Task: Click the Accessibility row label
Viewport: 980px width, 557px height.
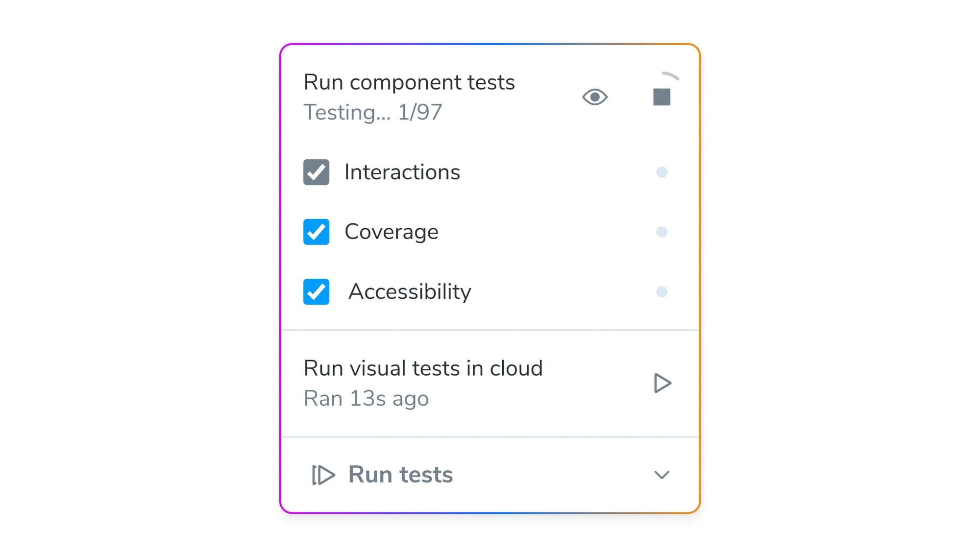Action: (x=410, y=291)
